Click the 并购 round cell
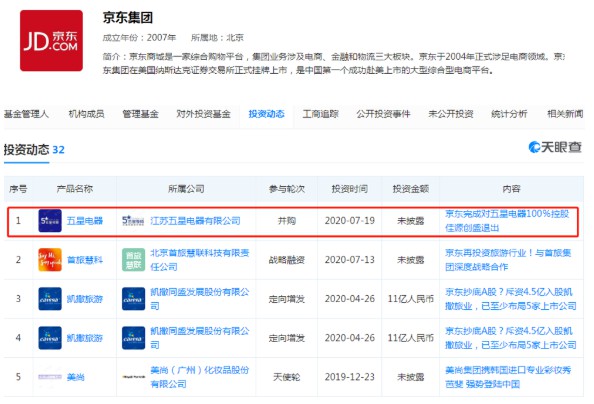 287,221
